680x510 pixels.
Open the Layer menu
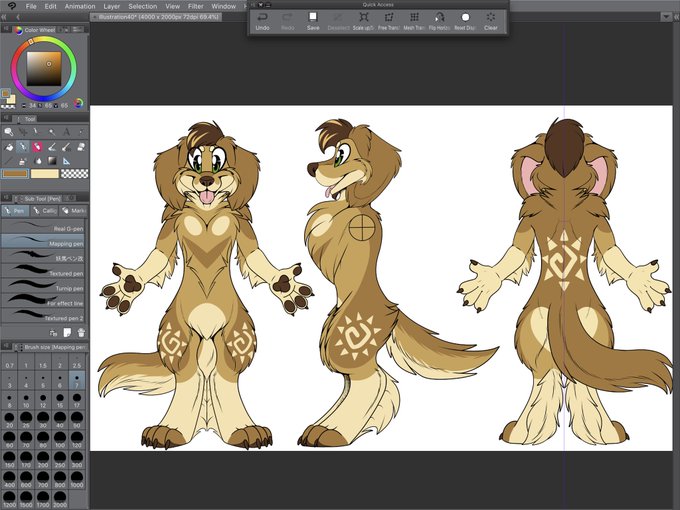pyautogui.click(x=111, y=6)
